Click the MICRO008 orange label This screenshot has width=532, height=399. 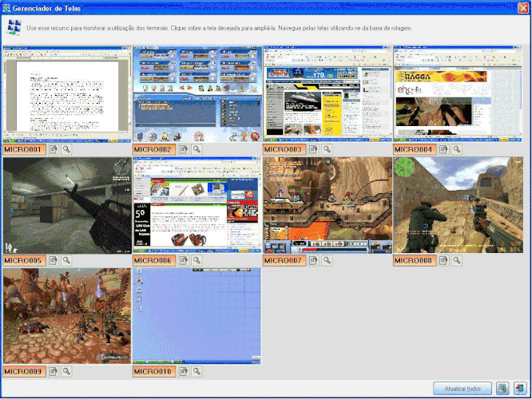point(415,261)
